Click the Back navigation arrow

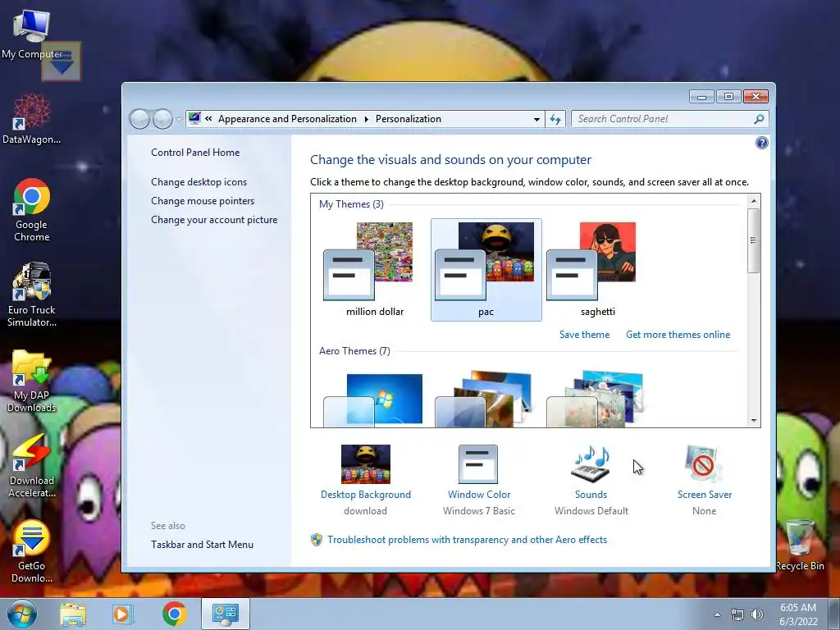(139, 119)
